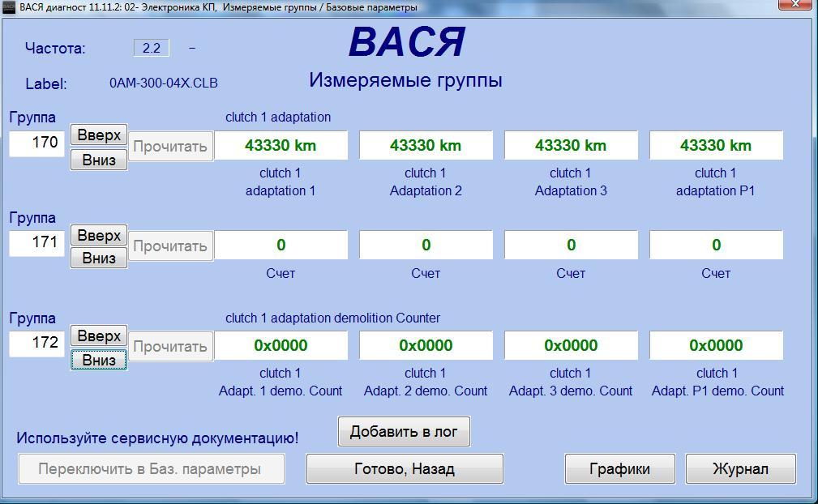Viewport: 818px width, 504px height.
Task: Click Прочитать for group 171
Action: (170, 246)
